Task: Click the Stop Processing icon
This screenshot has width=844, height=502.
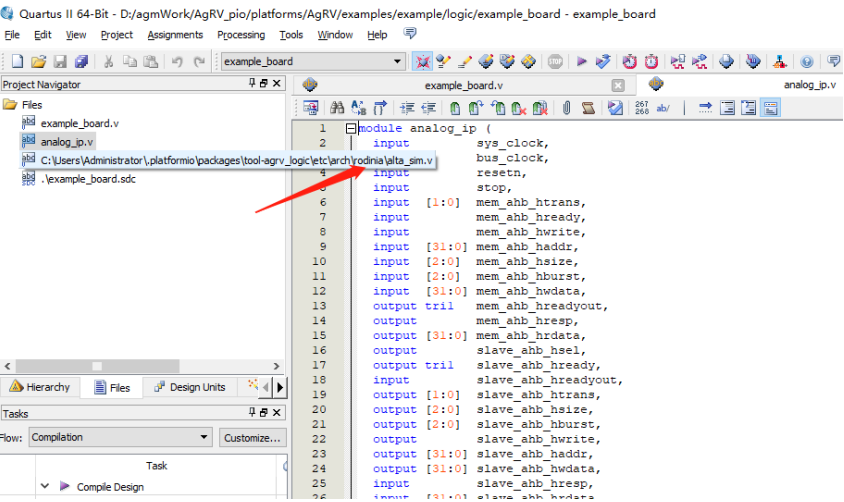Action: click(556, 61)
